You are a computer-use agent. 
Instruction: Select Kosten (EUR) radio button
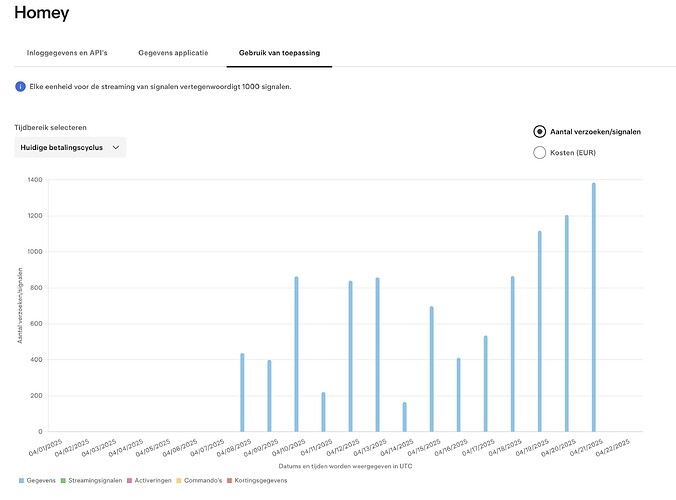[539, 153]
